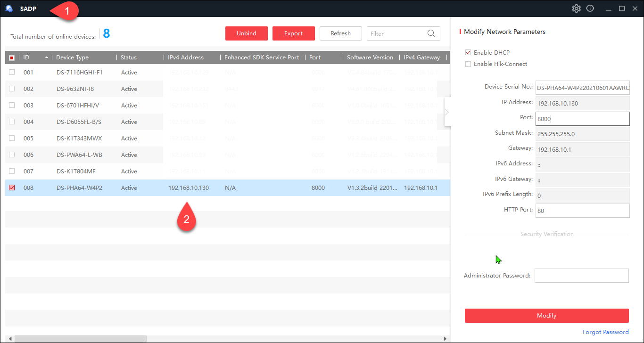644x343 pixels.
Task: Select the DS-9632NI-I8 device row
Action: tap(228, 89)
